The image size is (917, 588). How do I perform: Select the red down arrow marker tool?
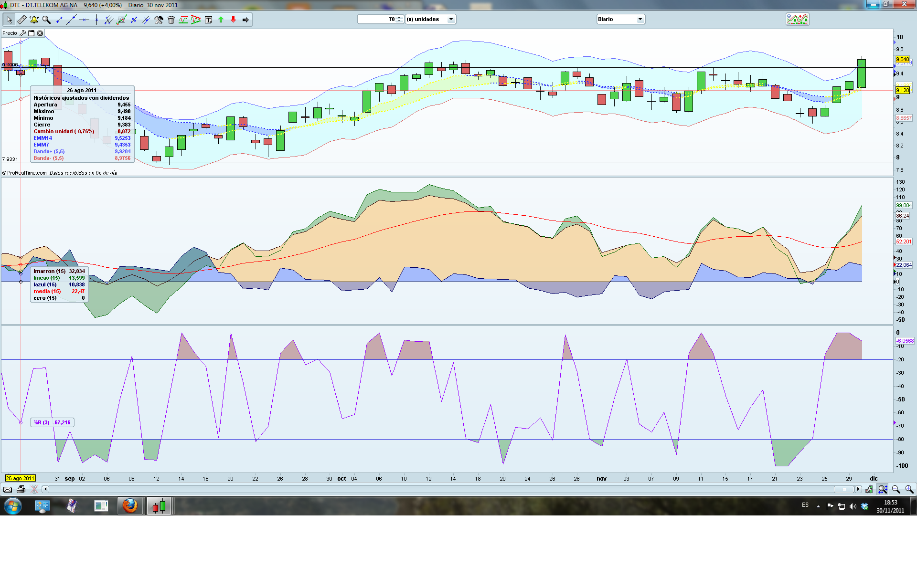233,20
